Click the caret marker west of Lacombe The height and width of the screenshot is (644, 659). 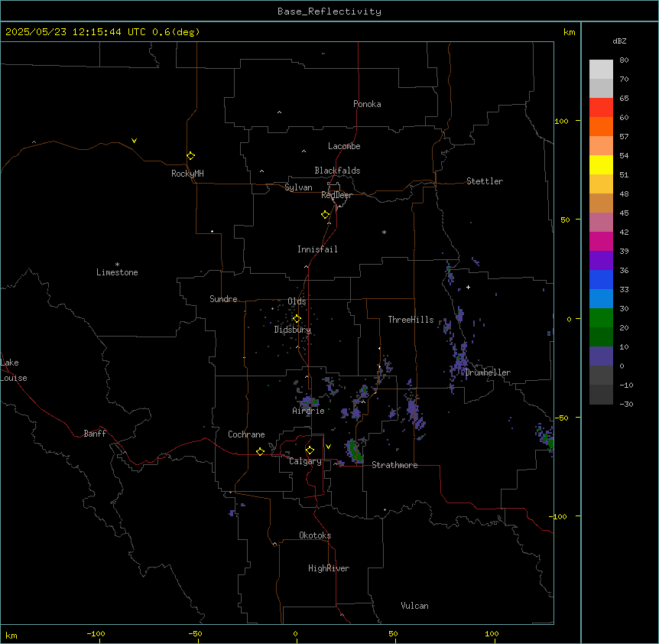pyautogui.click(x=304, y=151)
